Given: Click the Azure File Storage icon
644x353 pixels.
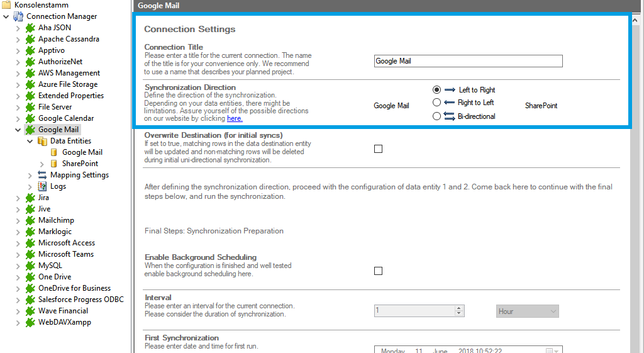Looking at the screenshot, I should [30, 84].
